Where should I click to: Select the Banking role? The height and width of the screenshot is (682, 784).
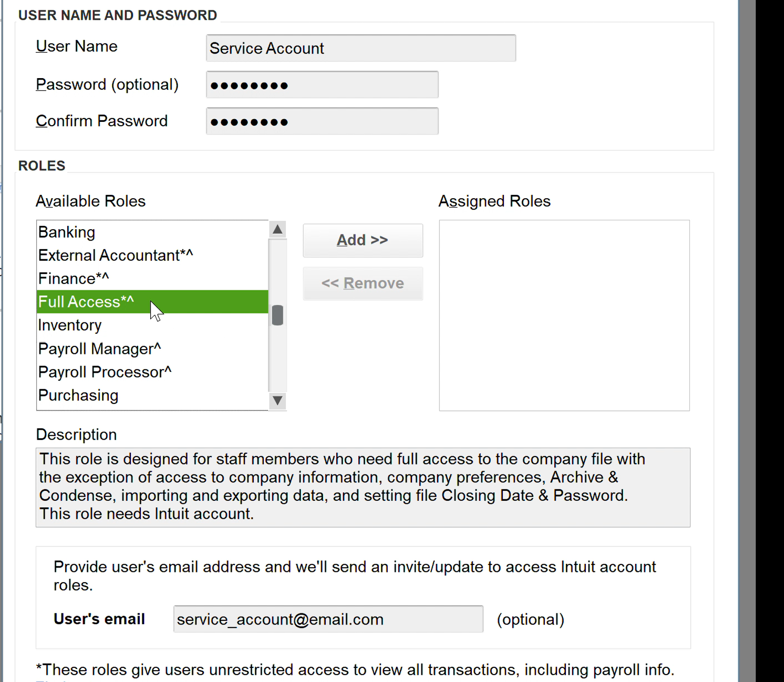pyautogui.click(x=67, y=232)
